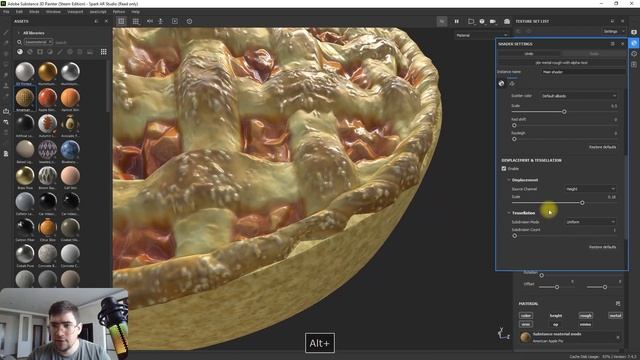Open the Edit menu
This screenshot has height=360, width=640.
coord(19,12)
